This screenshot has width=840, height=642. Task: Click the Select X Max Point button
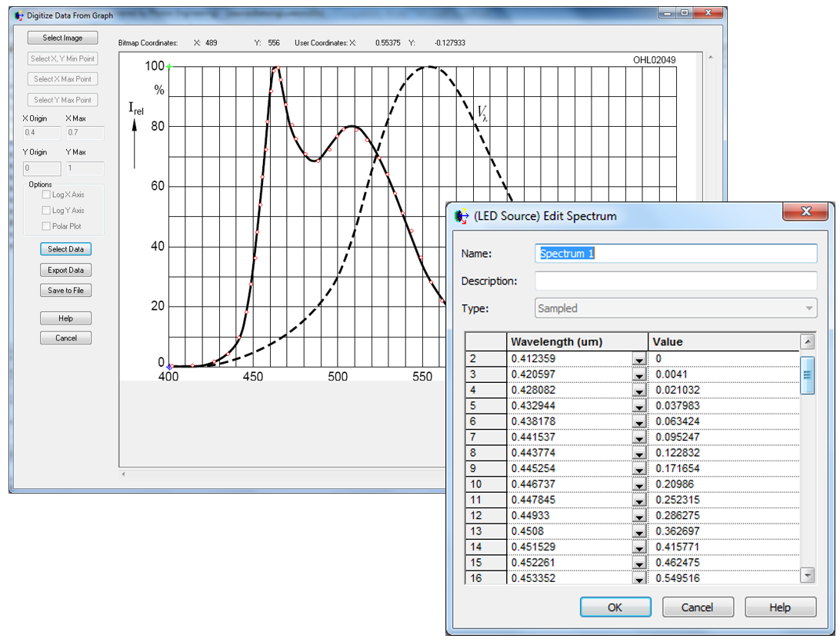(62, 78)
